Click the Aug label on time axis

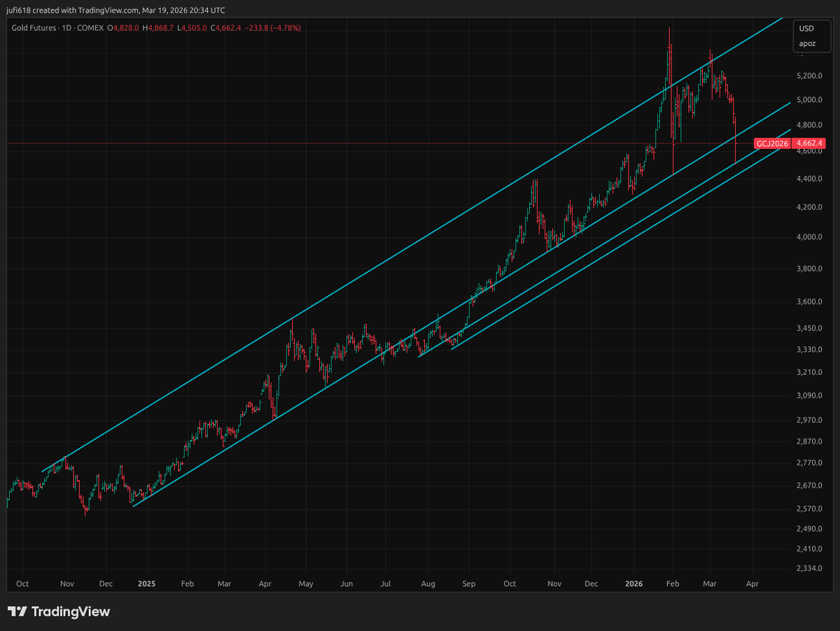tap(428, 583)
